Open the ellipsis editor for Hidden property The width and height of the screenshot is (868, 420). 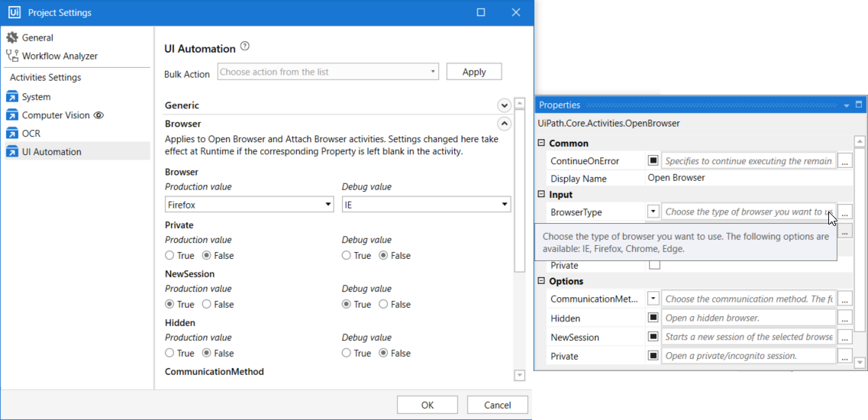coord(844,318)
